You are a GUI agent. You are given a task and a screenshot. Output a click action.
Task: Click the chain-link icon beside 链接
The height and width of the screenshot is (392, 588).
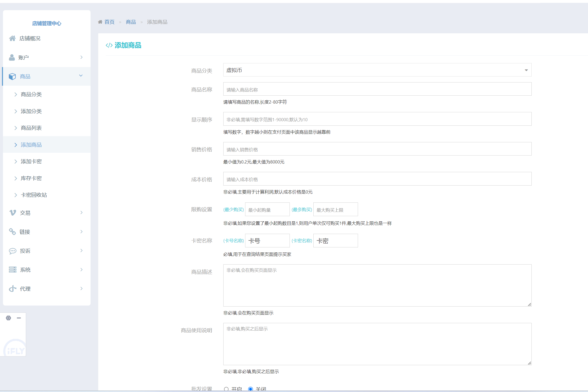12,232
